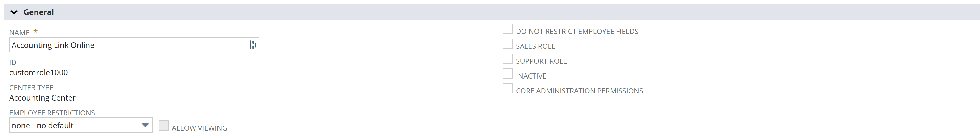Click the CENTER TYPE label
The width and height of the screenshot is (980, 138).
click(31, 88)
